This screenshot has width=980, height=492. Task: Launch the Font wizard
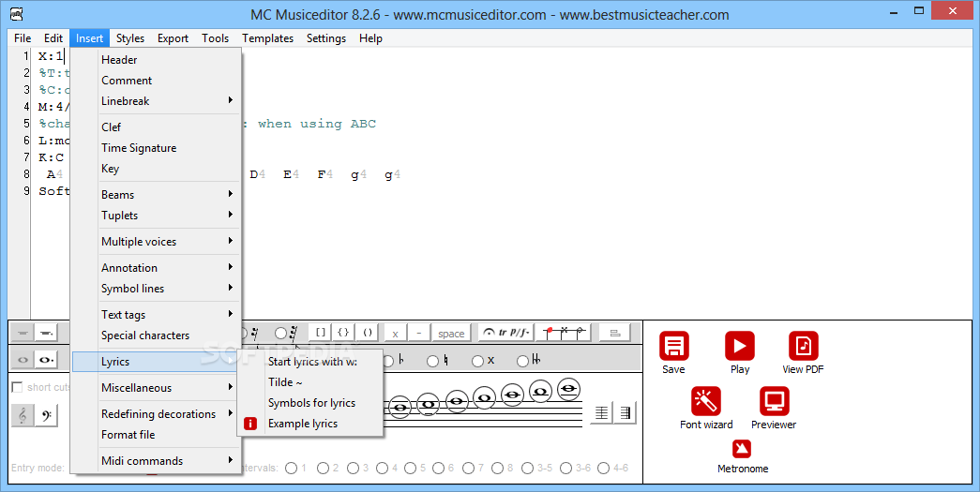(x=706, y=401)
